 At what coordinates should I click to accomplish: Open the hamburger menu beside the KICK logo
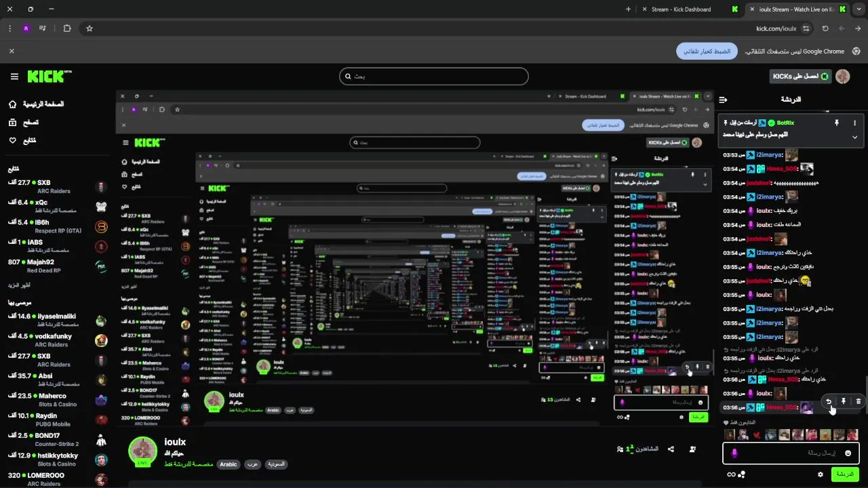point(14,77)
